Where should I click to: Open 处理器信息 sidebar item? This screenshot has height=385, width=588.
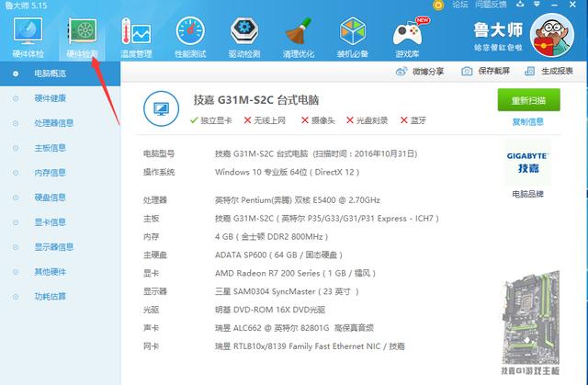tap(53, 123)
